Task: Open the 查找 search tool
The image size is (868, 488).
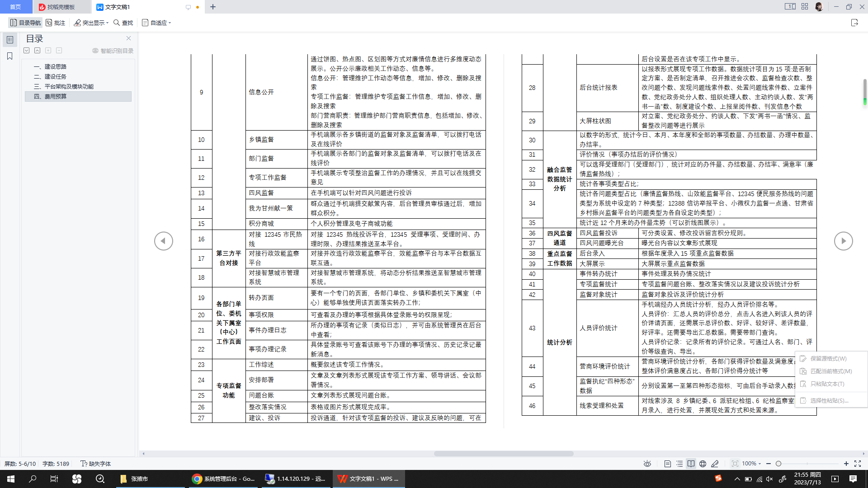Action: point(123,23)
